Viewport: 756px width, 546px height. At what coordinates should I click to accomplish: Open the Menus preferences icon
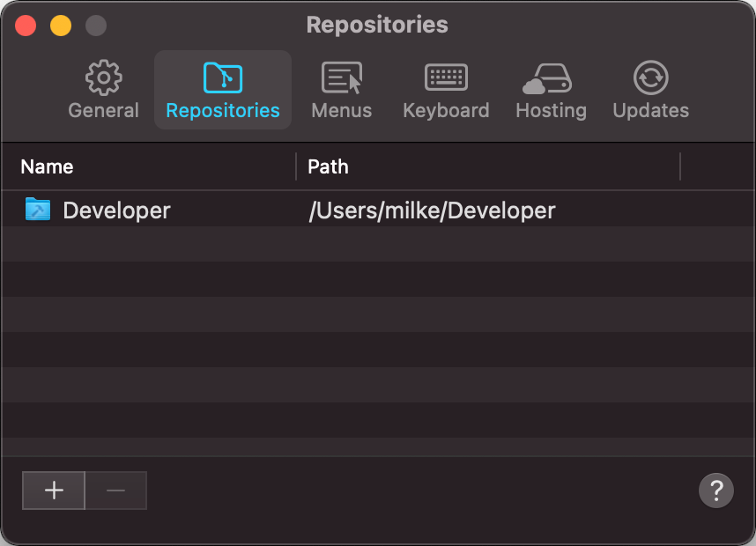[x=341, y=77]
